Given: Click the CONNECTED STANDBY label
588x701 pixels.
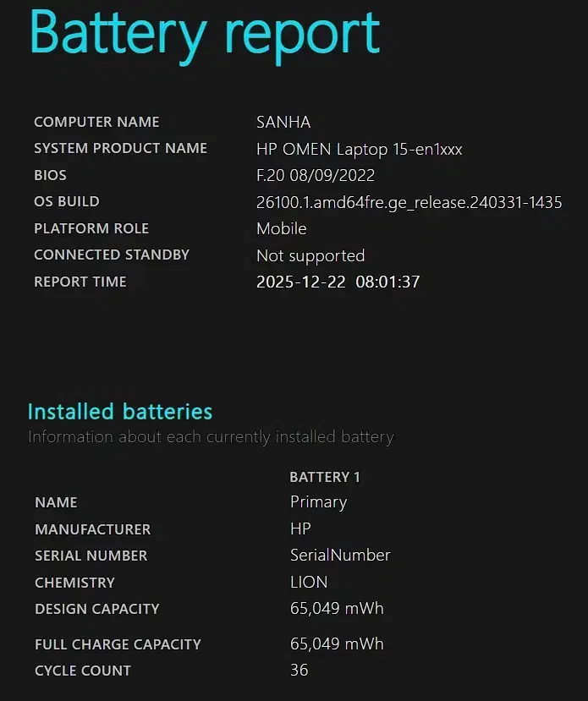Looking at the screenshot, I should (x=112, y=255).
